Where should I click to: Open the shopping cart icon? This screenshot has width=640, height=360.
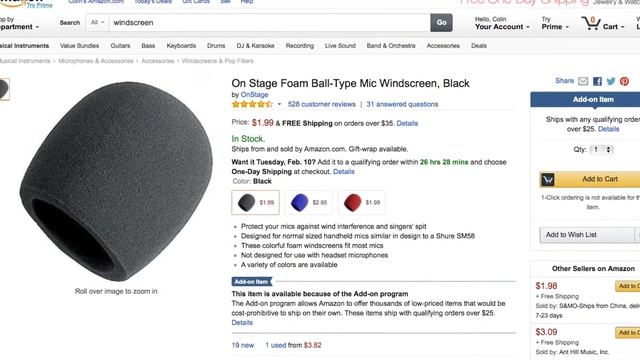pos(591,23)
